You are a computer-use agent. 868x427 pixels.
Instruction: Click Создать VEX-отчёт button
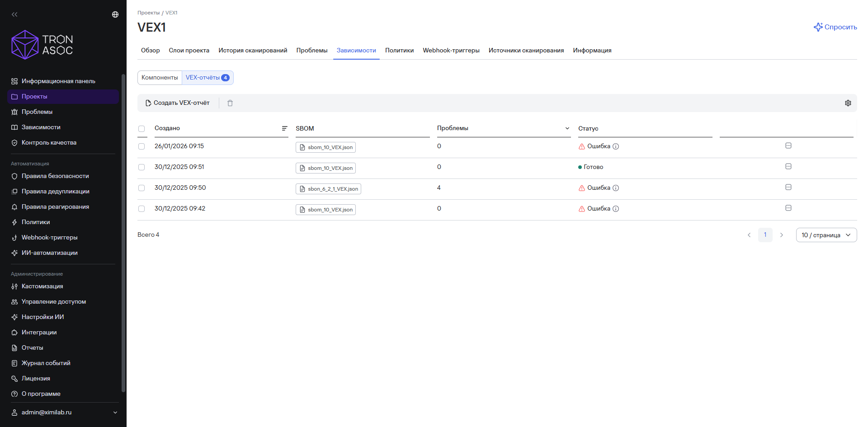(177, 103)
